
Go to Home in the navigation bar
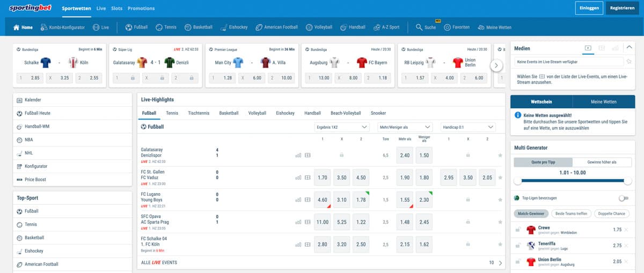point(23,27)
